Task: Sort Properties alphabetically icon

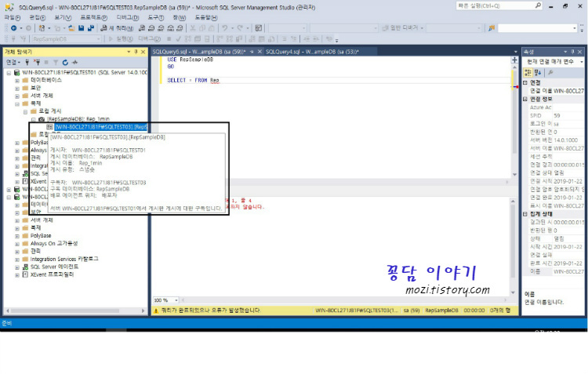Action: point(537,72)
